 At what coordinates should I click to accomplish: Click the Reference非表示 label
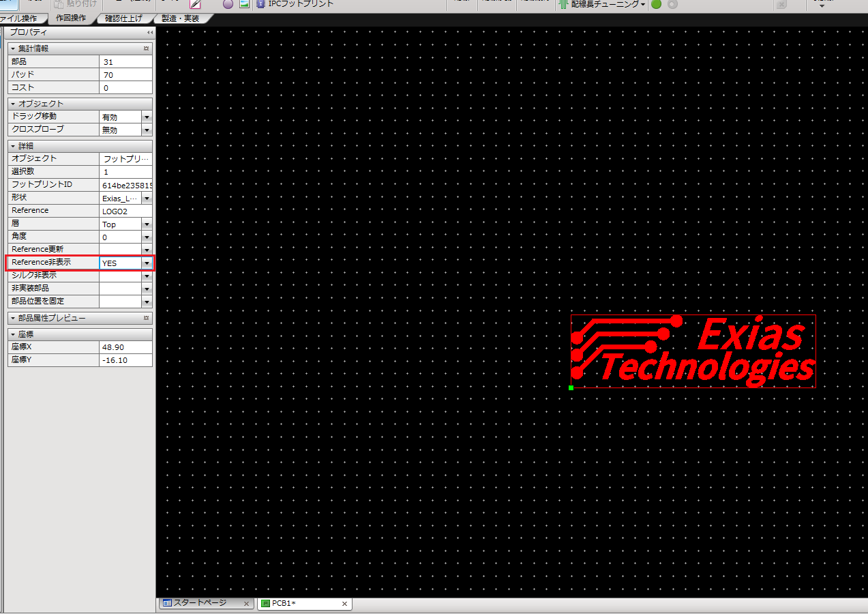41,263
